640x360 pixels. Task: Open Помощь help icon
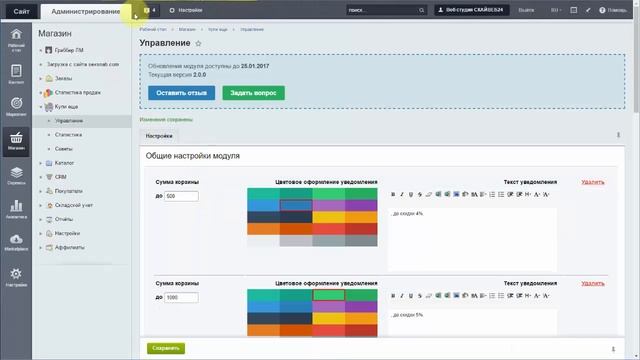[x=612, y=10]
